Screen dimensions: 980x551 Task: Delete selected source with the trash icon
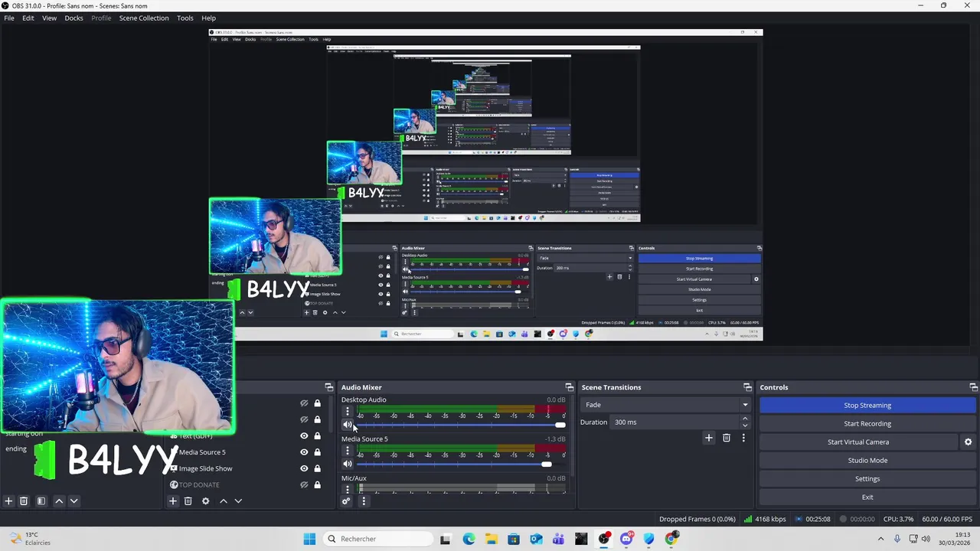pos(188,501)
